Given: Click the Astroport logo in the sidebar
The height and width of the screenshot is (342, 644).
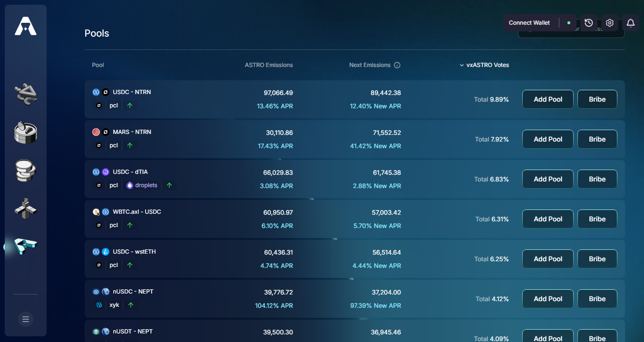Looking at the screenshot, I should pyautogui.click(x=26, y=26).
